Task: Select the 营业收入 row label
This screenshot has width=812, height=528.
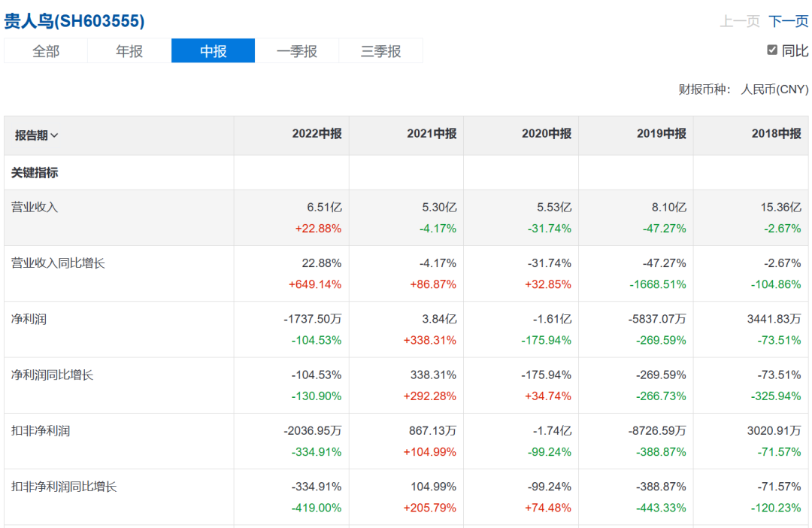Action: (35, 207)
